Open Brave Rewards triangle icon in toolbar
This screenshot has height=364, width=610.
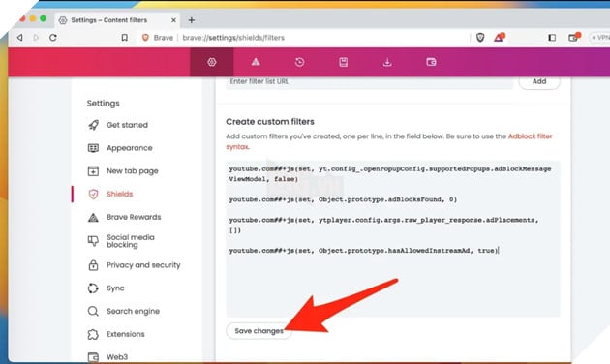click(499, 38)
